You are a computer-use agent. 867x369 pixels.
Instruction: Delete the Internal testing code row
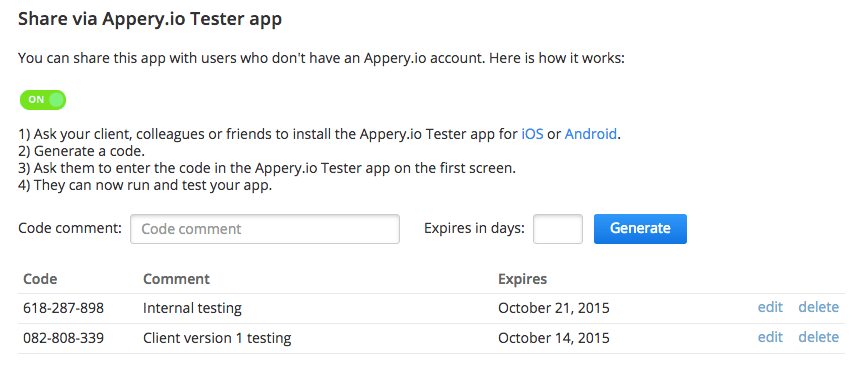click(x=818, y=307)
